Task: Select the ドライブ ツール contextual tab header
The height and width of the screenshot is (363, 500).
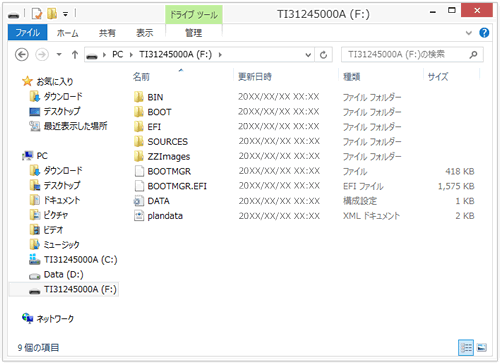Action: point(194,15)
